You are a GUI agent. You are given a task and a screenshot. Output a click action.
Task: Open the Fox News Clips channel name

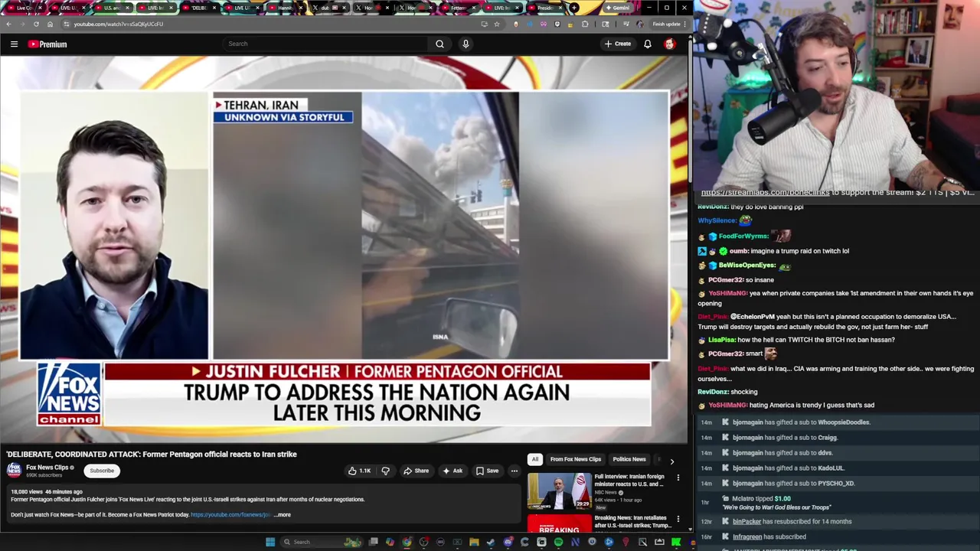(47, 468)
